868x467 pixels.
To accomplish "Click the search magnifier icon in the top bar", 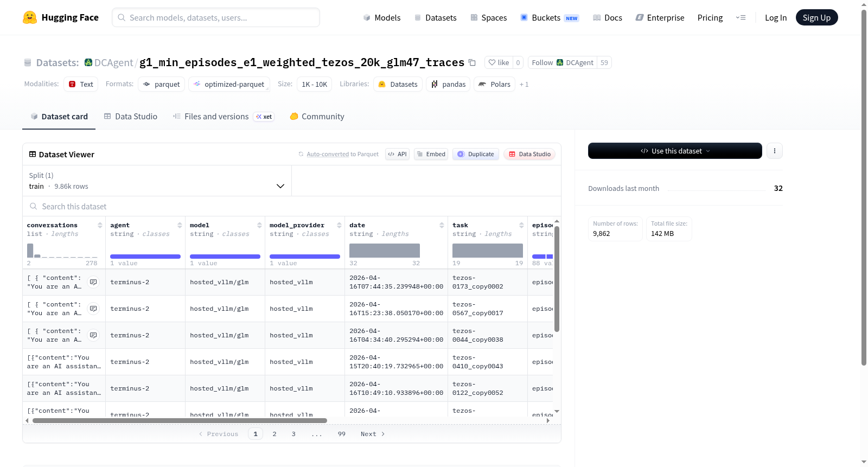I will point(122,17).
